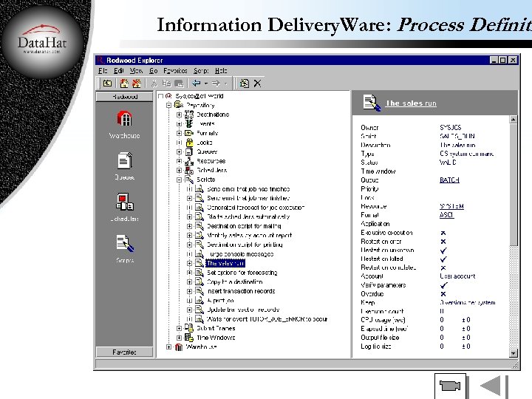This screenshot has width=532, height=399.
Task: Open the Favorites menu
Action: click(x=175, y=71)
